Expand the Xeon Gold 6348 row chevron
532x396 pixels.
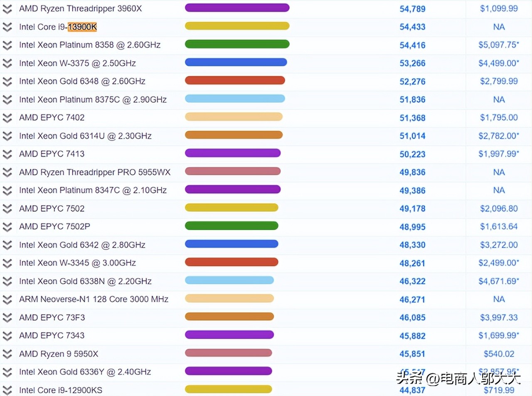[x=7, y=82]
